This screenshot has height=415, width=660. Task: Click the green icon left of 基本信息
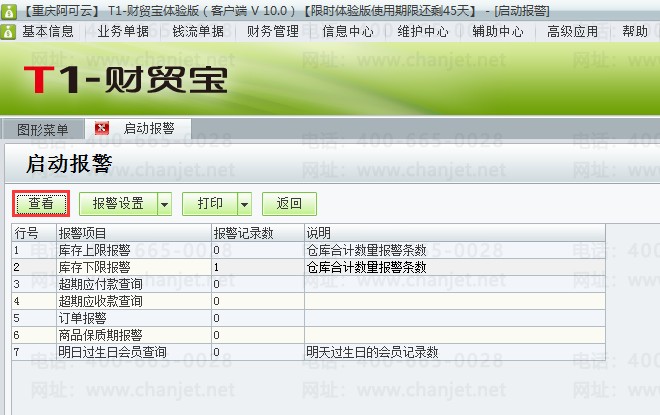click(x=8, y=32)
